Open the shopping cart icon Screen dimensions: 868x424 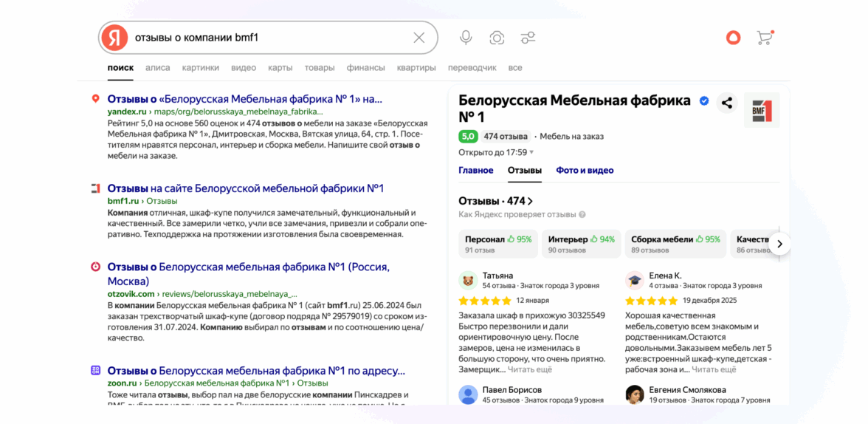point(765,38)
